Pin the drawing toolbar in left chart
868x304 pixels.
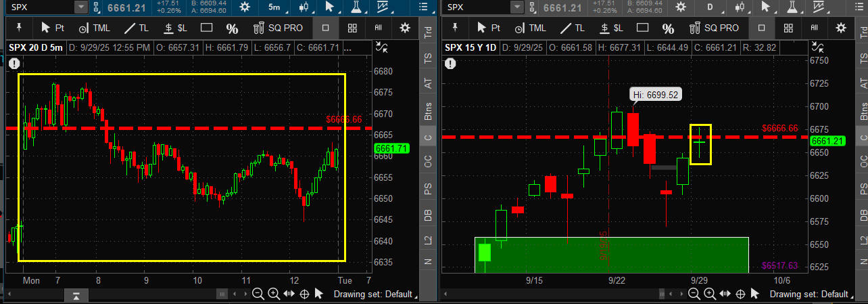(x=19, y=28)
